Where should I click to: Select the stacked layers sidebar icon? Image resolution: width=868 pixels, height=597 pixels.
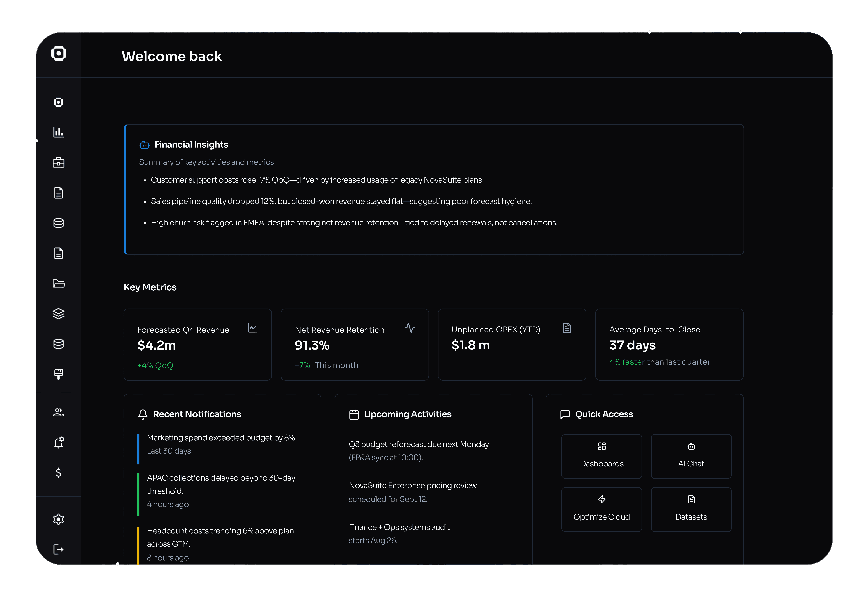click(x=58, y=313)
